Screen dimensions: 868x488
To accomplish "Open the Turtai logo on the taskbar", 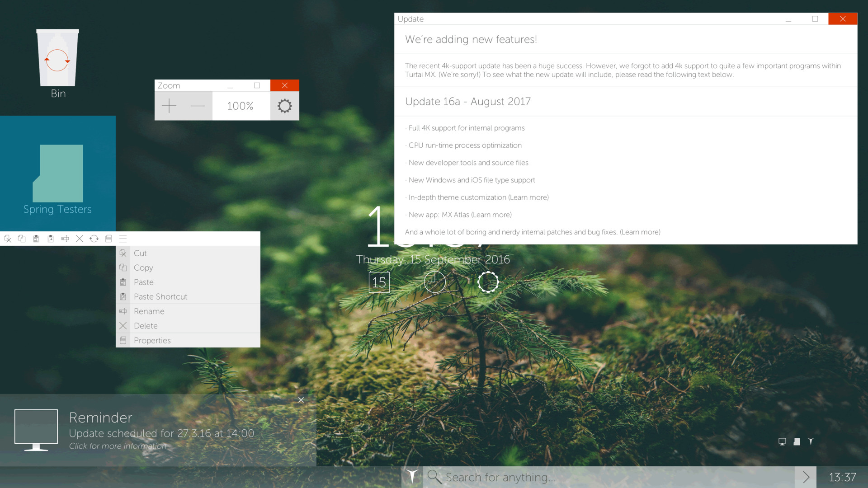I will 412,477.
